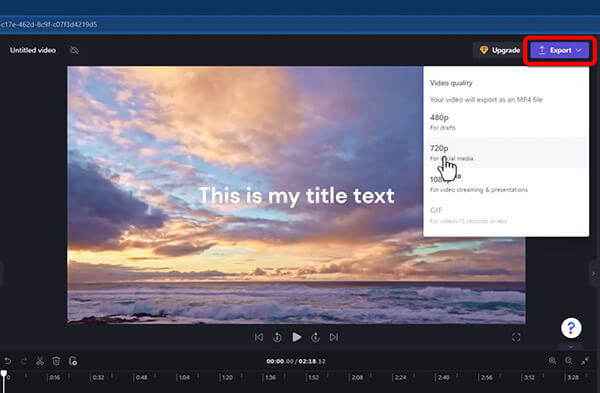Skip to start of video
This screenshot has width=600, height=393.
coord(259,337)
